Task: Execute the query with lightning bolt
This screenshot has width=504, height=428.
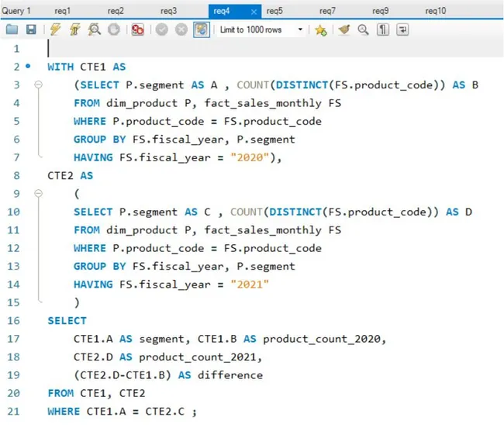Action: coord(55,29)
